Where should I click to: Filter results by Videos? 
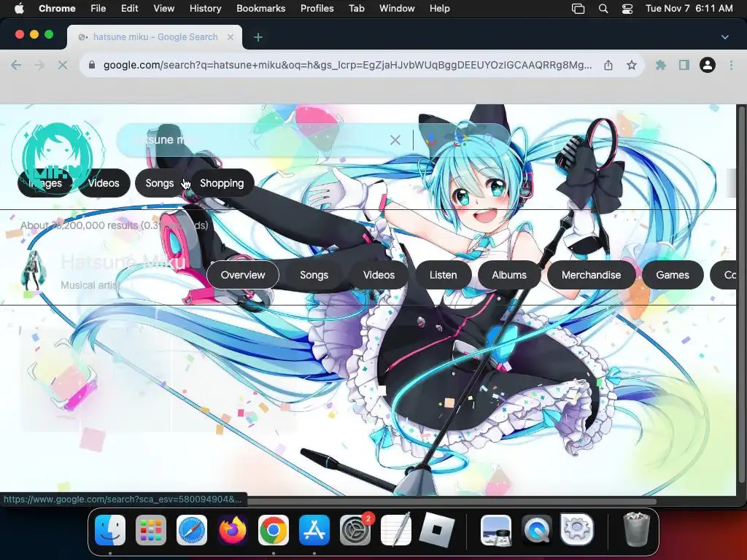(104, 183)
